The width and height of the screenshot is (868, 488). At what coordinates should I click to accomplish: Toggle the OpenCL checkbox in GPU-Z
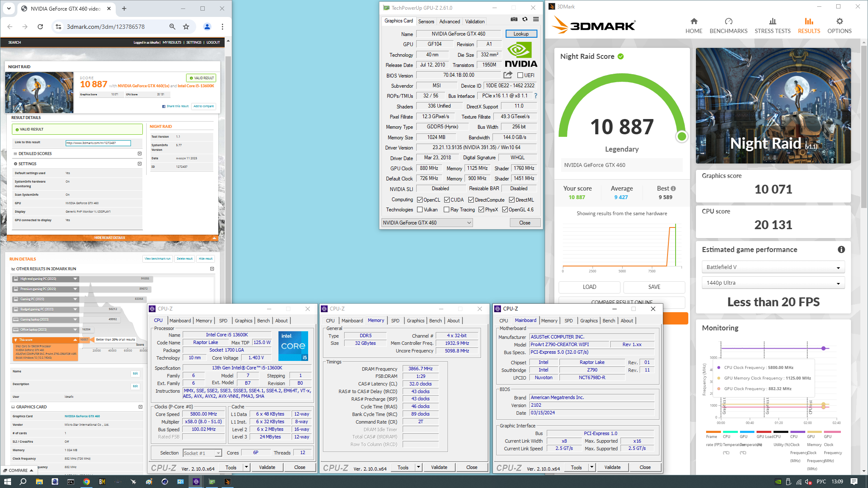[420, 200]
